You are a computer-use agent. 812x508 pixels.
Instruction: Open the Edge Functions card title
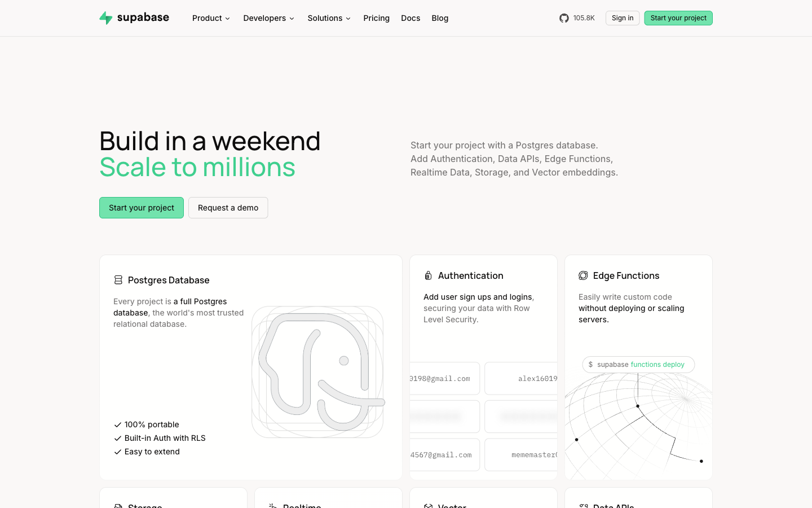tap(626, 275)
